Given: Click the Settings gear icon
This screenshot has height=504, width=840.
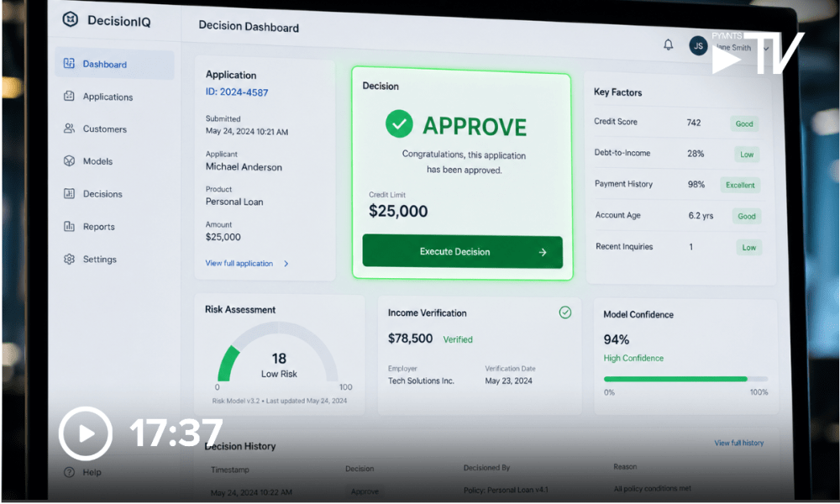Looking at the screenshot, I should coord(69,259).
